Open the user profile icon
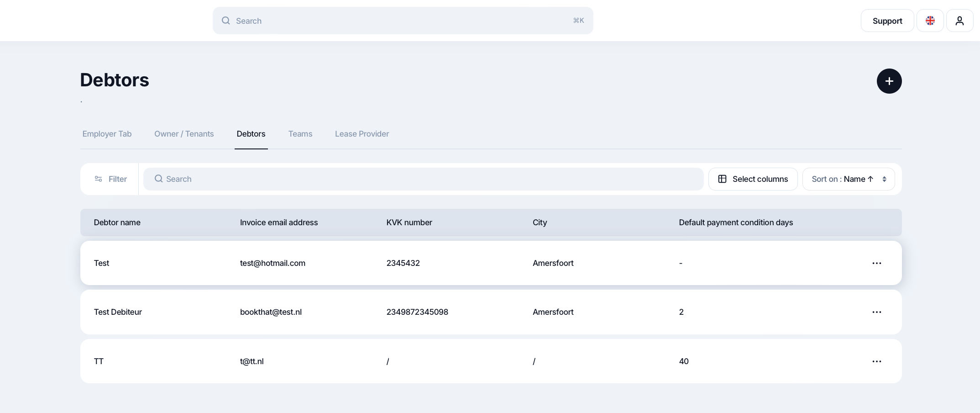This screenshot has height=413, width=980. [x=959, y=21]
